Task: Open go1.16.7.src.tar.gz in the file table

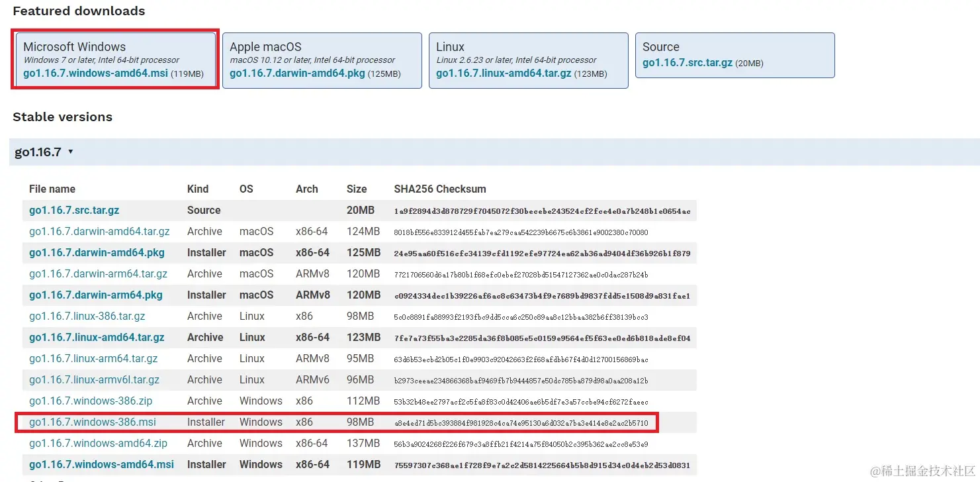Action: (74, 210)
